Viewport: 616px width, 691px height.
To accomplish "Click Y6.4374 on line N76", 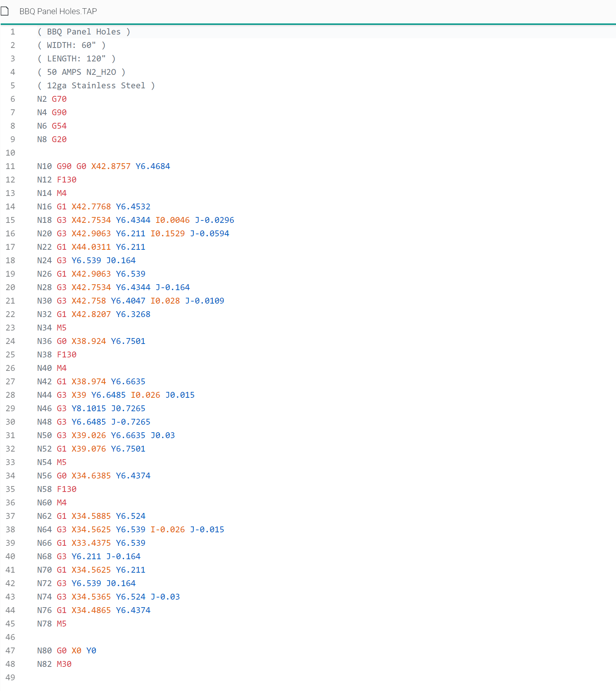I will tap(133, 610).
